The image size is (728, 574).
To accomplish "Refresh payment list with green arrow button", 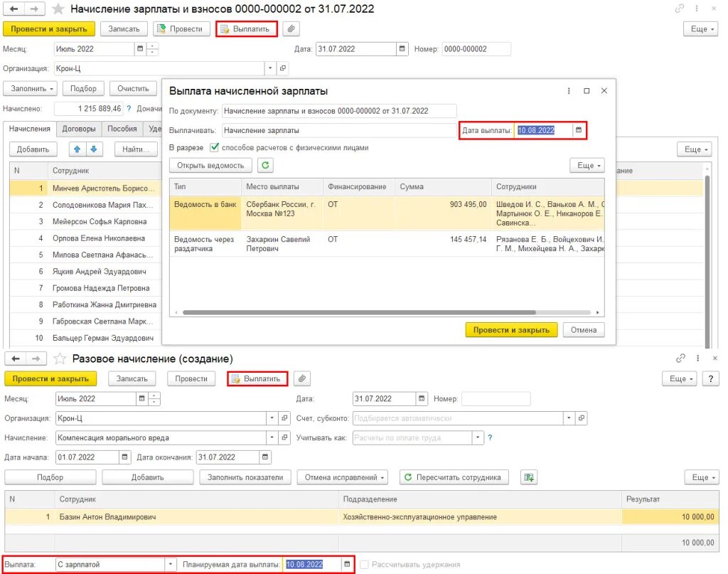I will [265, 165].
